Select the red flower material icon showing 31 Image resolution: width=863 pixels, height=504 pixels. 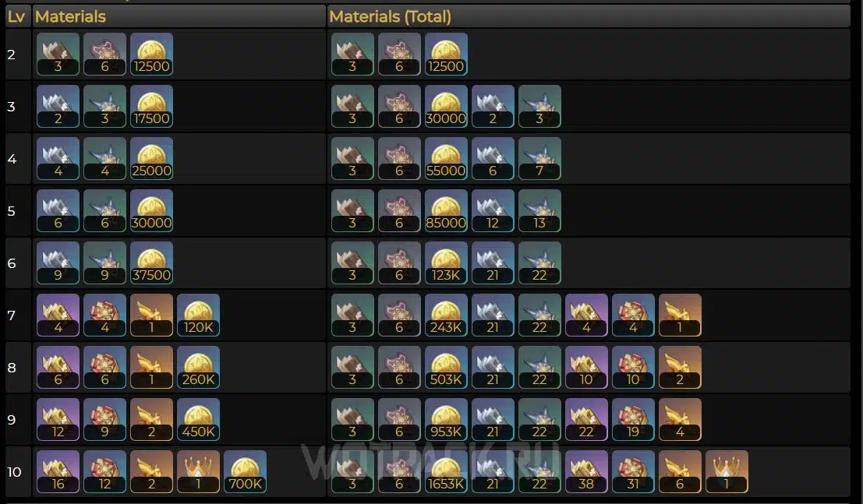pyautogui.click(x=633, y=471)
